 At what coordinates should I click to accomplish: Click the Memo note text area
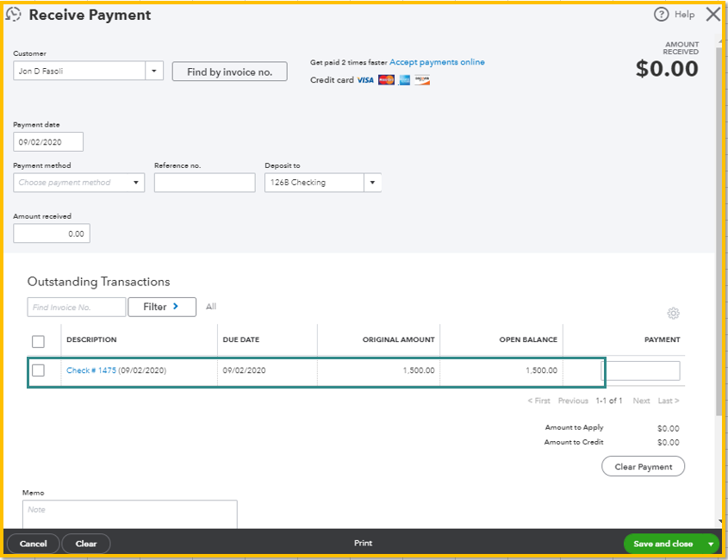pyautogui.click(x=130, y=514)
